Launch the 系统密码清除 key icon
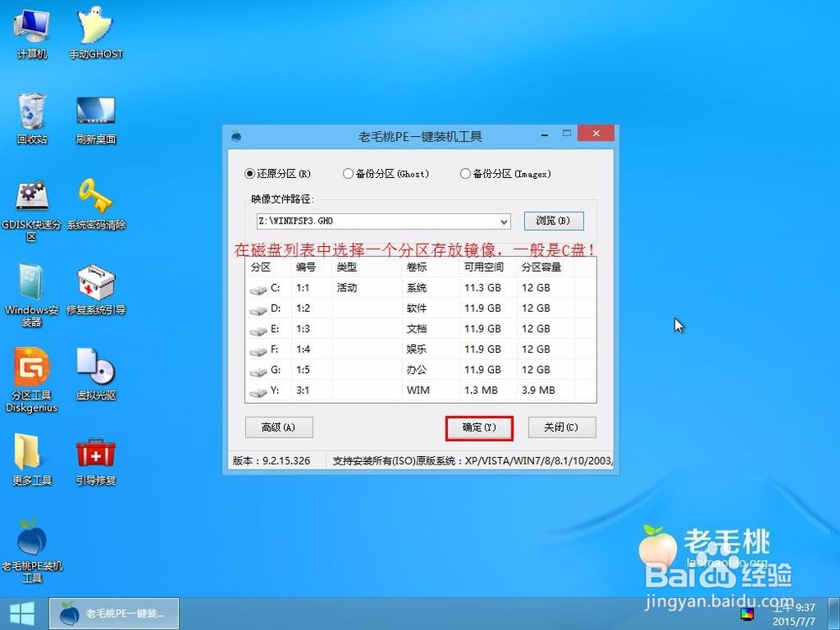 pyautogui.click(x=96, y=205)
